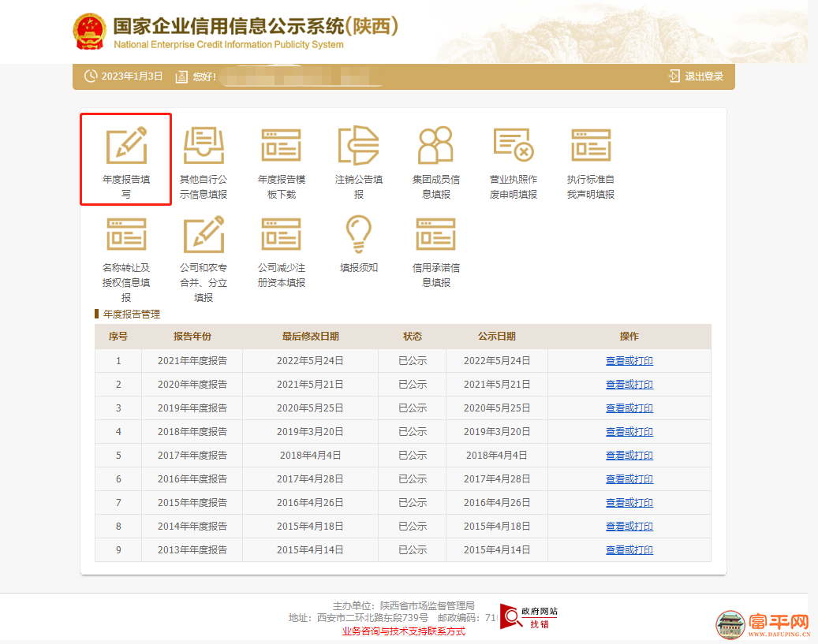The height and width of the screenshot is (644, 818).
Task: Select the 2017年年度报告 cell
Action: [192, 456]
